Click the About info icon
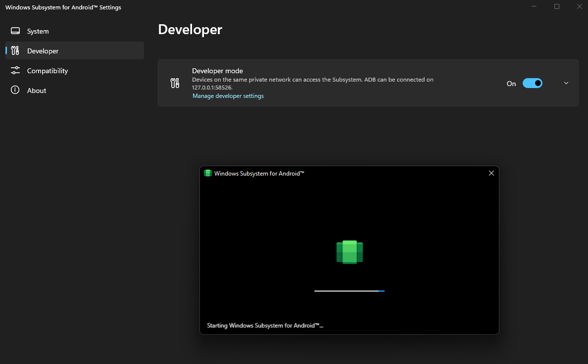Image resolution: width=588 pixels, height=364 pixels. click(x=15, y=90)
